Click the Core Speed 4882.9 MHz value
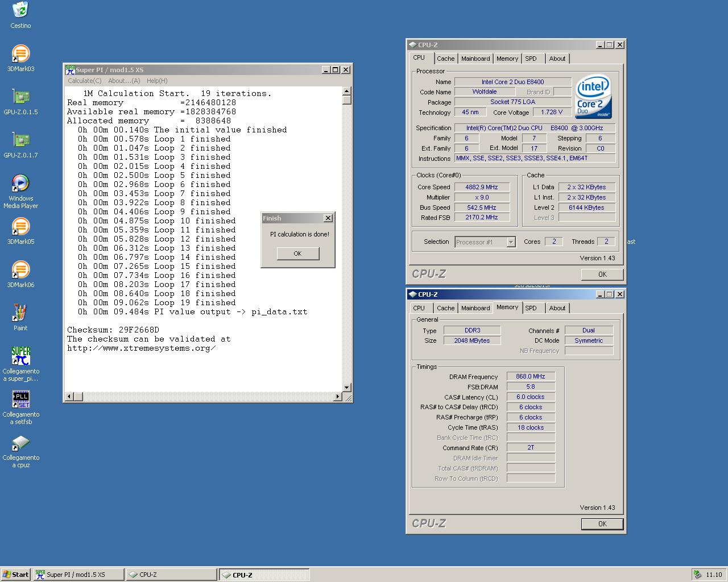Image resolution: width=728 pixels, height=582 pixels. [x=482, y=187]
